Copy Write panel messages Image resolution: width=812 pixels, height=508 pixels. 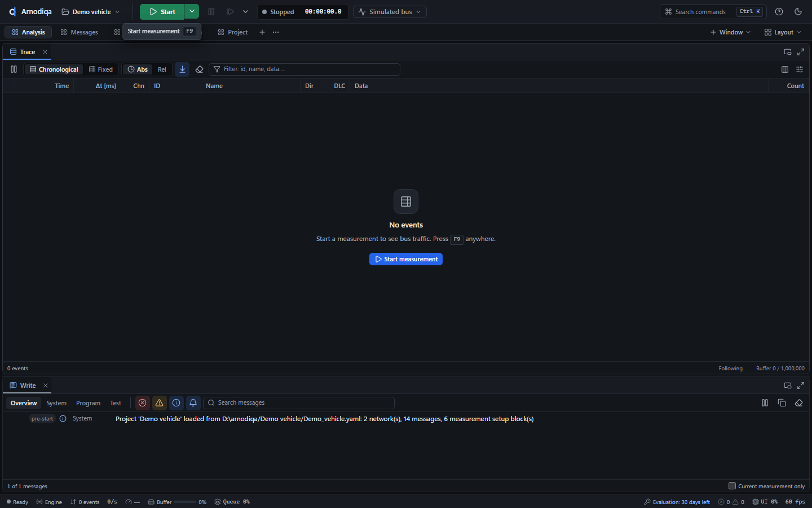(x=782, y=403)
